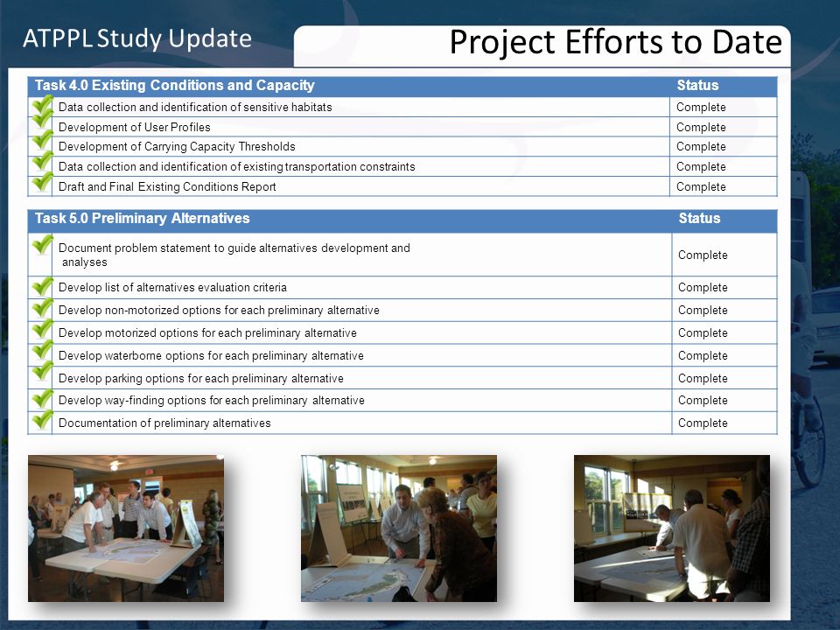
Task: Click checkmark beside existing transportation constraints row
Action: pos(42,161)
